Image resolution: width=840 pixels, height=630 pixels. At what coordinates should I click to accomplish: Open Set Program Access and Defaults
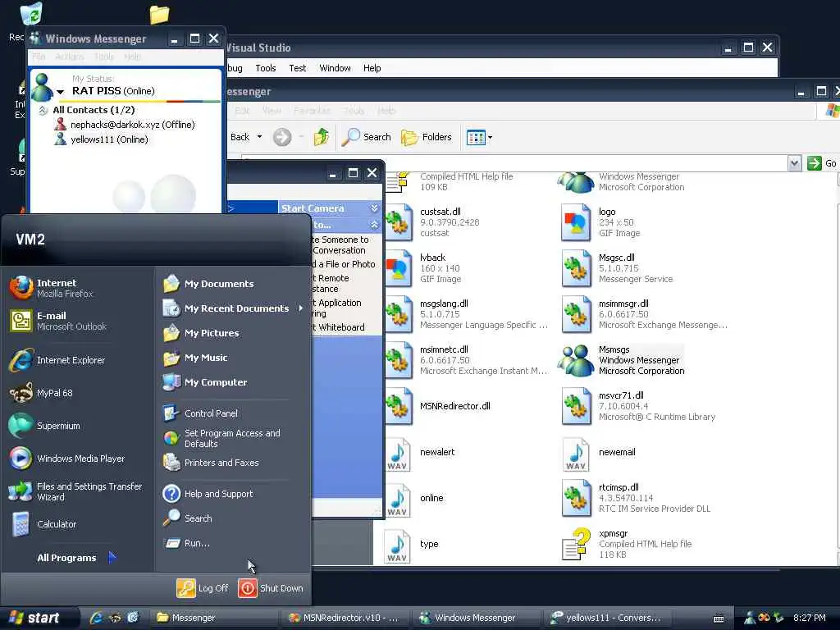click(221, 438)
